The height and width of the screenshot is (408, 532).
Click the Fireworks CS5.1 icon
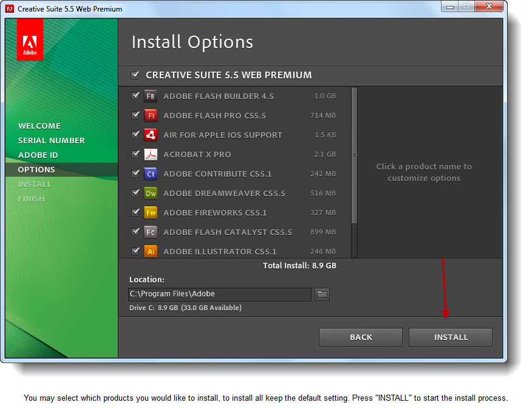coord(151,212)
